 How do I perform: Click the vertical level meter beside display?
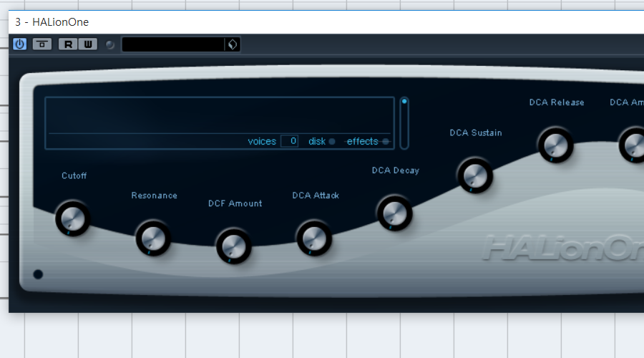pos(404,123)
